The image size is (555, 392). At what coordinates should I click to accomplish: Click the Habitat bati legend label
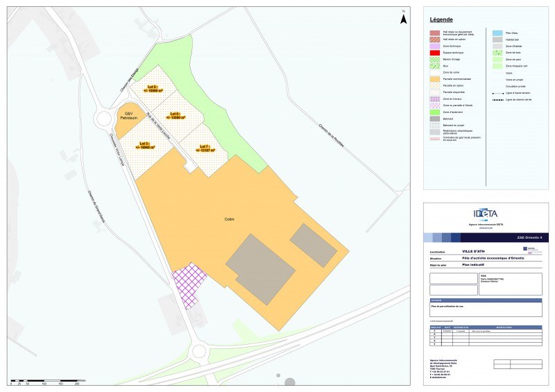(512, 40)
